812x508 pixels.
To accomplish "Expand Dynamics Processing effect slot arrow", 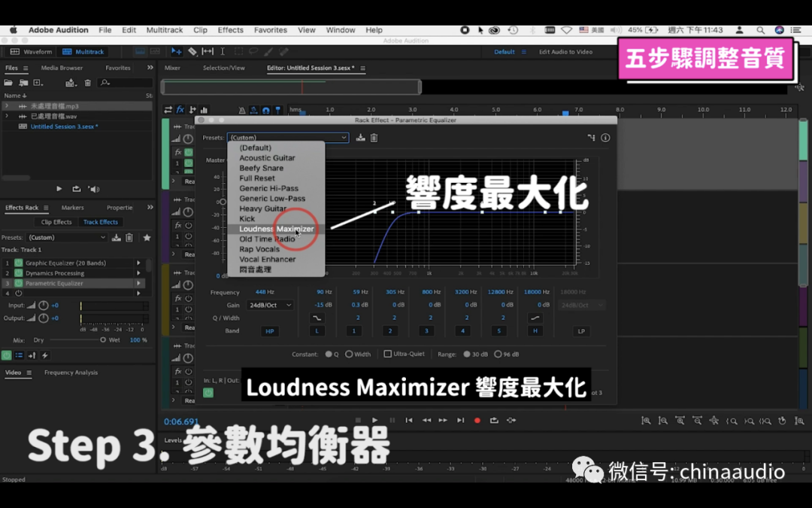I will [x=138, y=273].
